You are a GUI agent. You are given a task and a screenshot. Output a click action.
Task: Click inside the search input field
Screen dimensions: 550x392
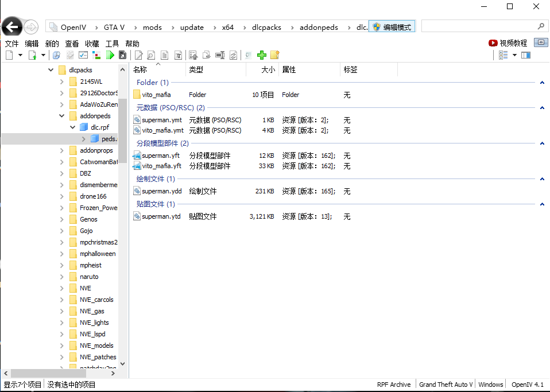[x=479, y=26]
